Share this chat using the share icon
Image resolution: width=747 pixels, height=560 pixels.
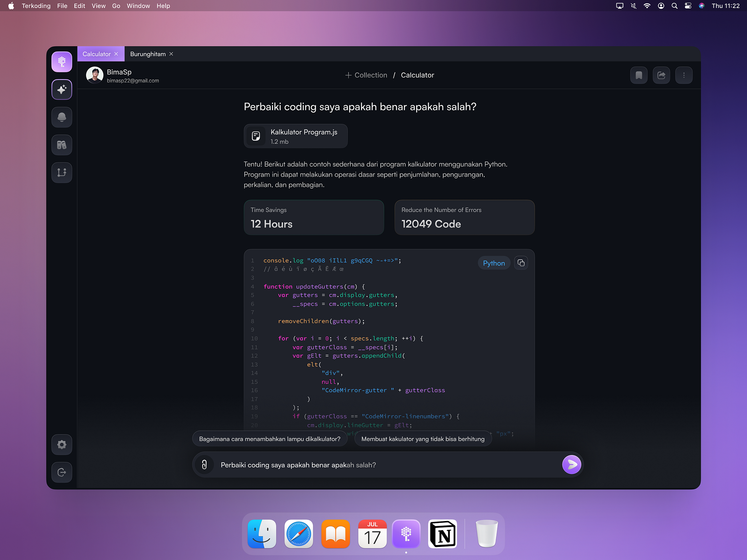point(661,75)
